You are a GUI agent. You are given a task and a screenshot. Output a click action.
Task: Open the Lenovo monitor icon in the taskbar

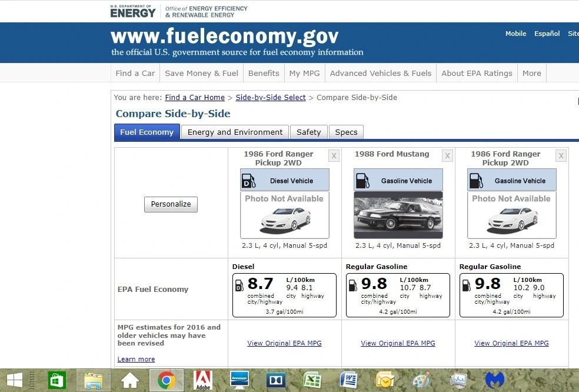click(239, 380)
